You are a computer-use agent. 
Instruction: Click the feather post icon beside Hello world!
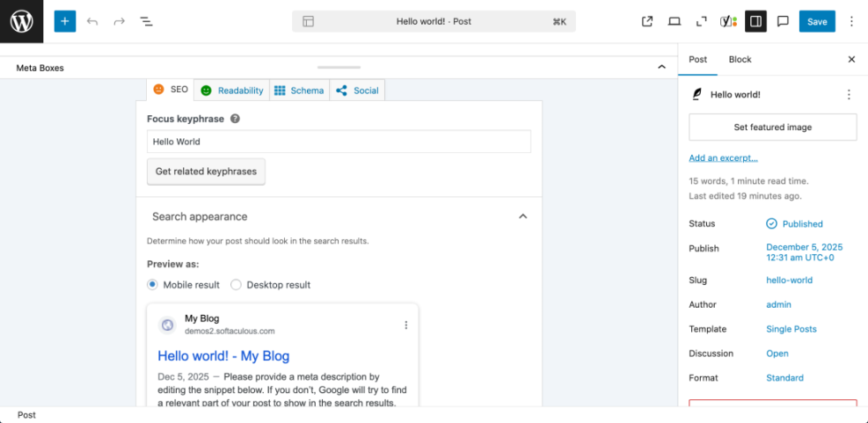click(697, 95)
